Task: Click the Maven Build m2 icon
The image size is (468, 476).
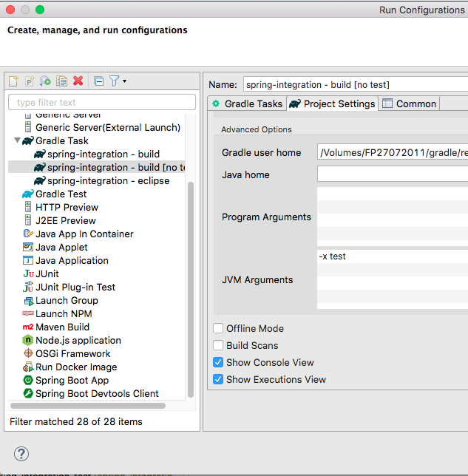Action: pos(28,327)
